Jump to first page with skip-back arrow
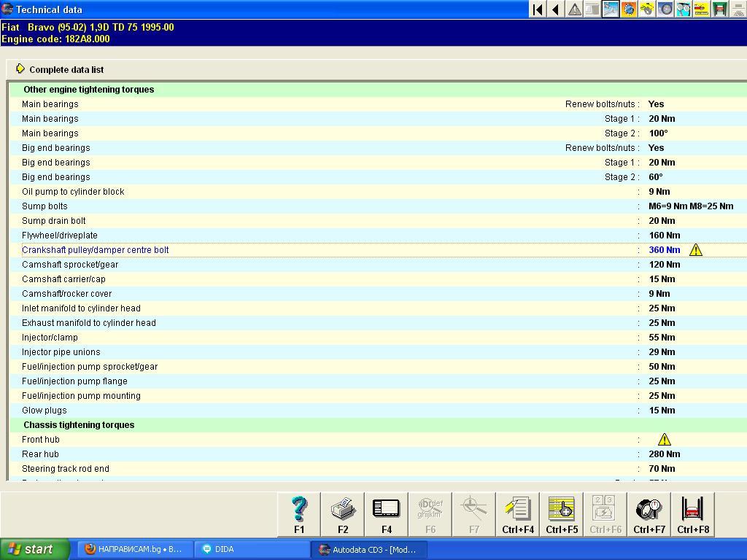The height and width of the screenshot is (560, 747). point(538,9)
